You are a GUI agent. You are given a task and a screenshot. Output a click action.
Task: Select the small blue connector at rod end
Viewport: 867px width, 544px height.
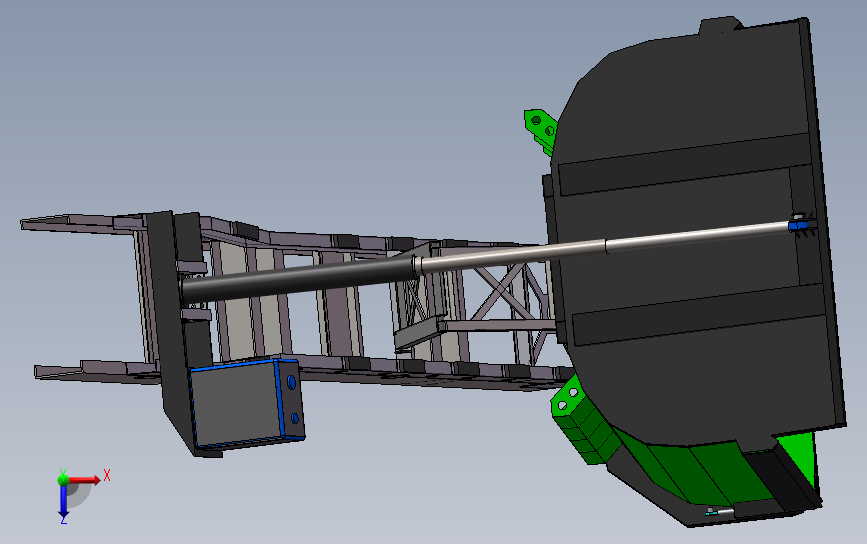coord(796,226)
